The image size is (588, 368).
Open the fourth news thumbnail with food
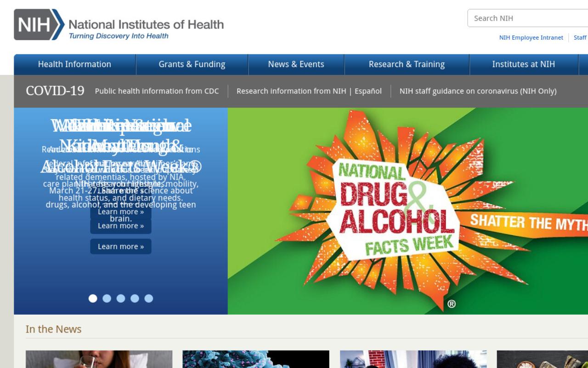click(543, 359)
